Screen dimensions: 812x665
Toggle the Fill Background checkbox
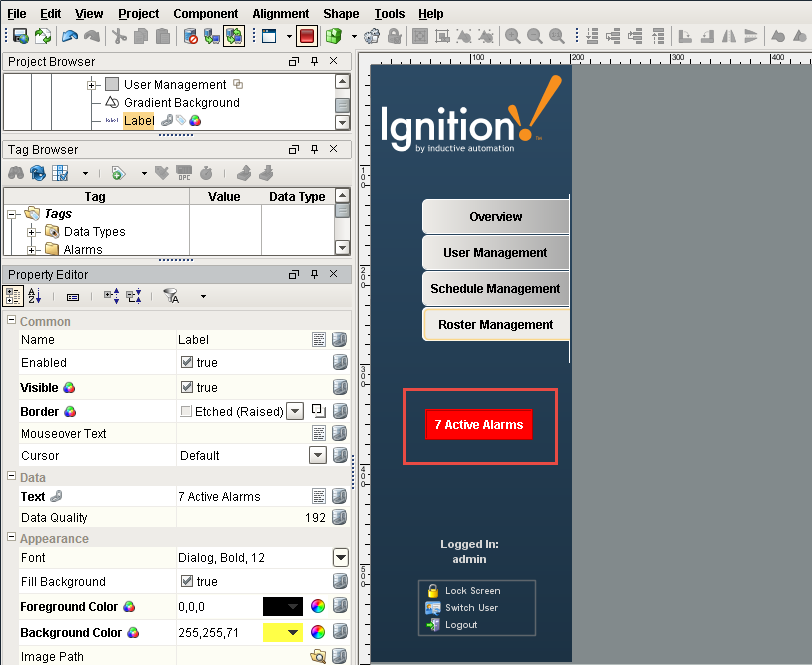click(x=186, y=581)
